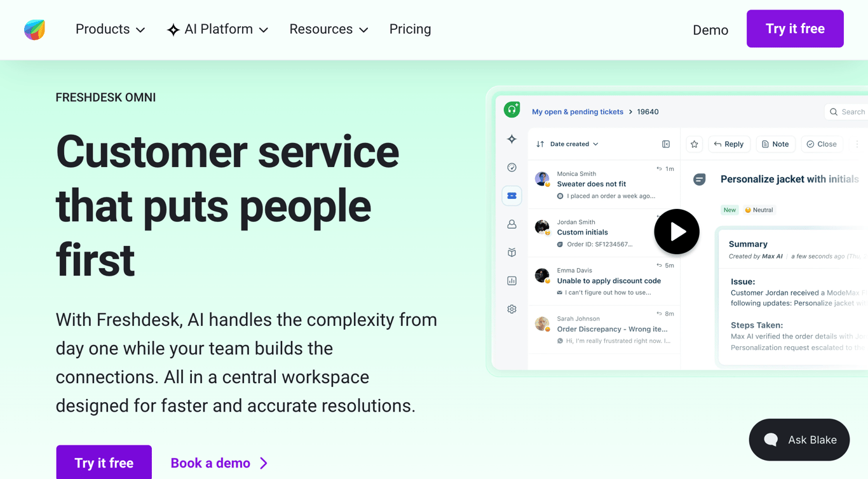Open the Ask Blake chat widget
Viewport: 868px width, 479px height.
[x=799, y=440]
